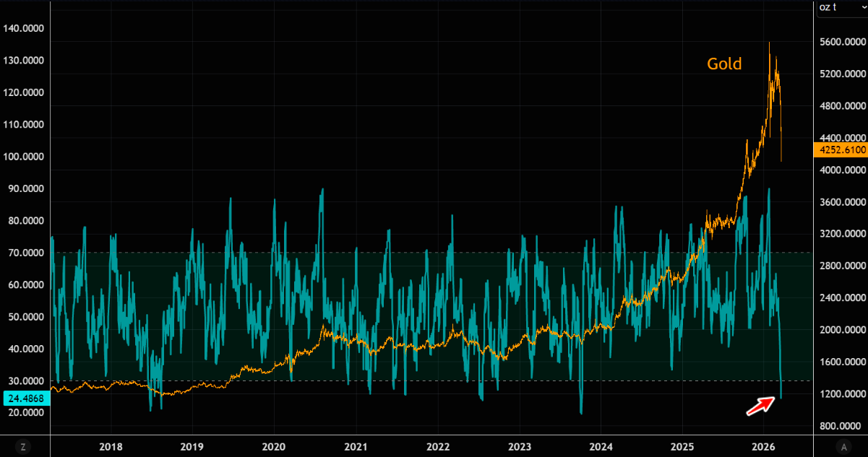
Task: Select the lower dashed line at 30
Action: coord(434,380)
